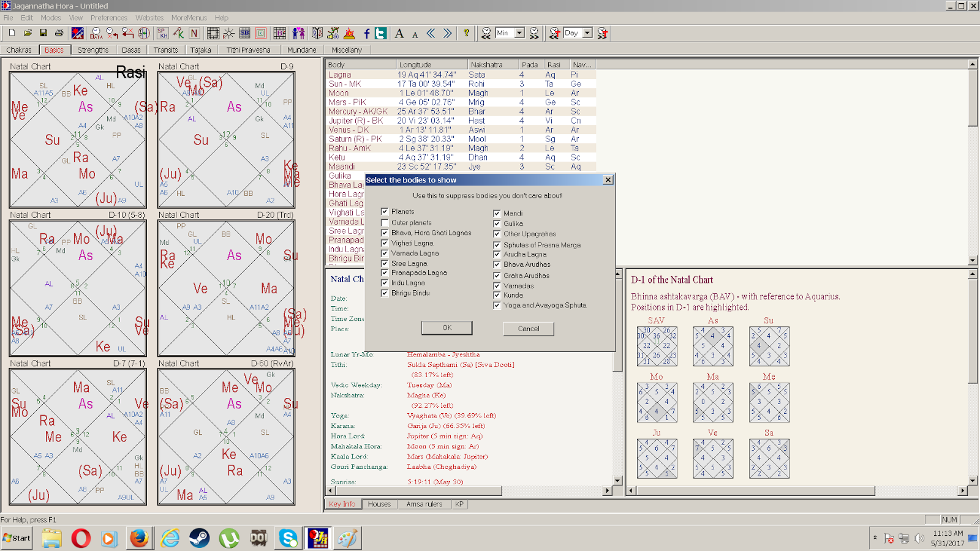Disable the Gulika checkbox

point(497,224)
